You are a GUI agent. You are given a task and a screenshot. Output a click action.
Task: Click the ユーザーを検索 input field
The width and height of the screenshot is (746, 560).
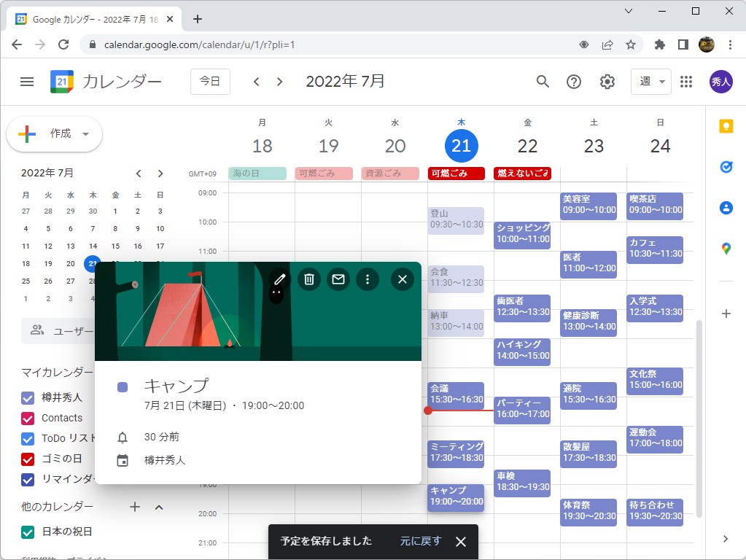73,330
